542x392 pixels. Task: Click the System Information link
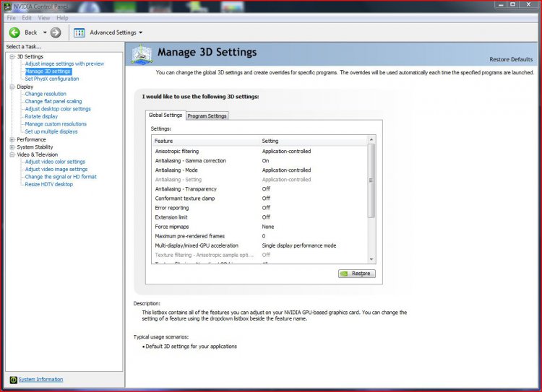(x=40, y=379)
